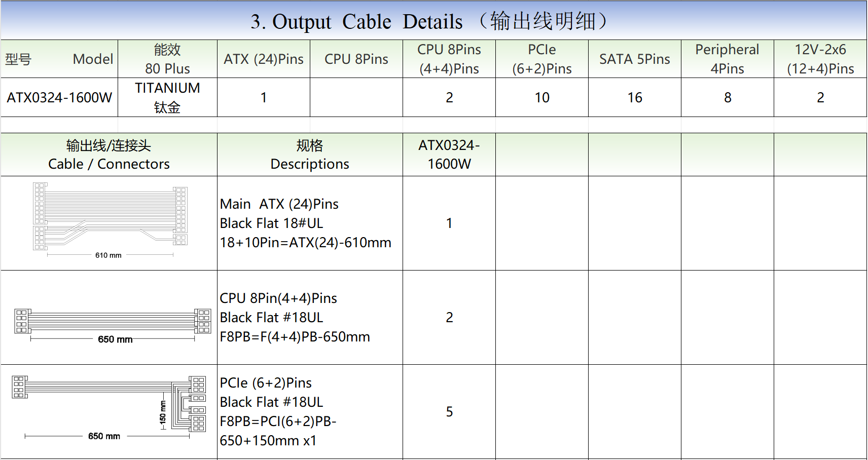Viewport: 868px width, 460px height.
Task: Select the Model header cell
Action: point(59,59)
